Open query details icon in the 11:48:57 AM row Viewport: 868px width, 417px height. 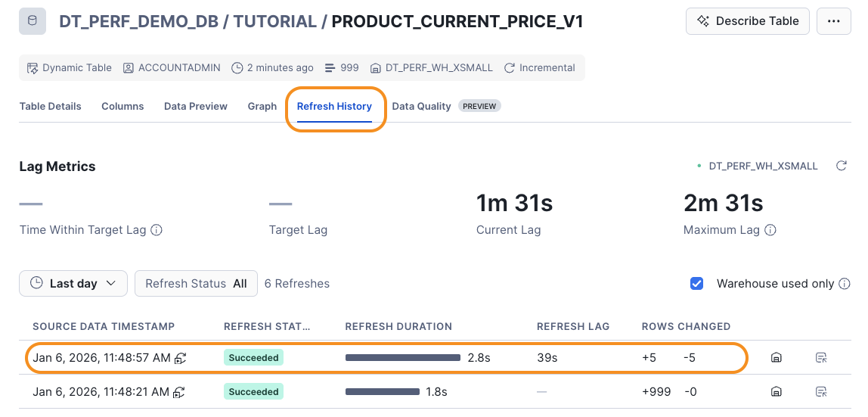pyautogui.click(x=821, y=358)
